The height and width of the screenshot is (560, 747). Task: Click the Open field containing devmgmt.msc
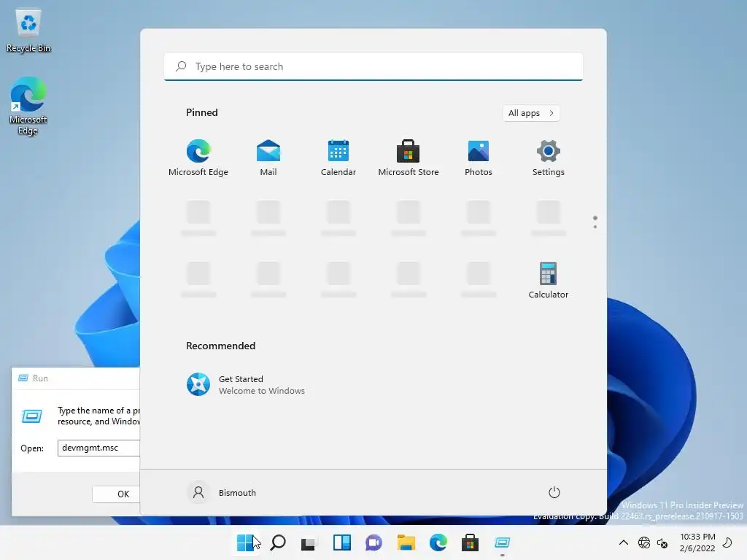98,448
